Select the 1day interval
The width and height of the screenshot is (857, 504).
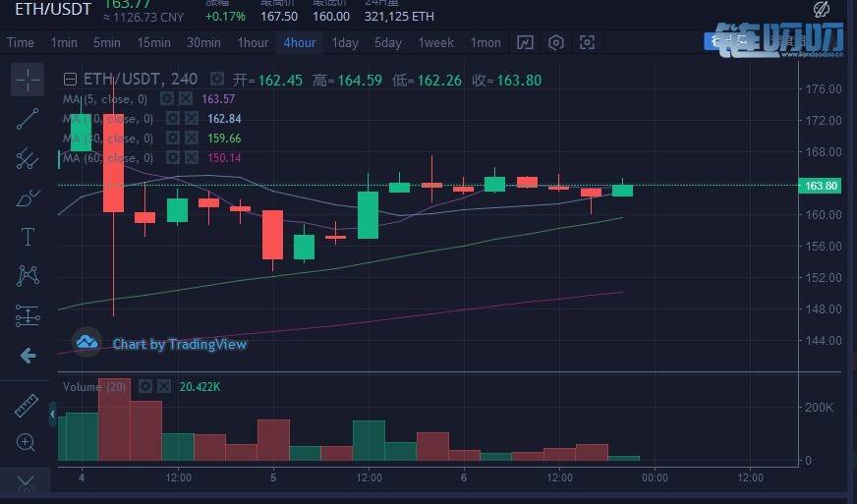(x=345, y=42)
